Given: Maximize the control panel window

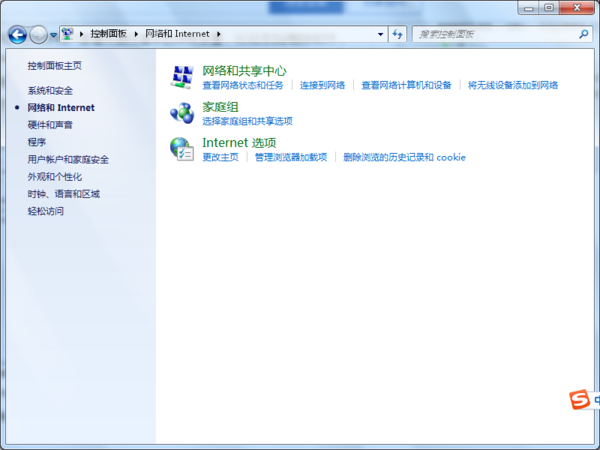Looking at the screenshot, I should pos(549,8).
